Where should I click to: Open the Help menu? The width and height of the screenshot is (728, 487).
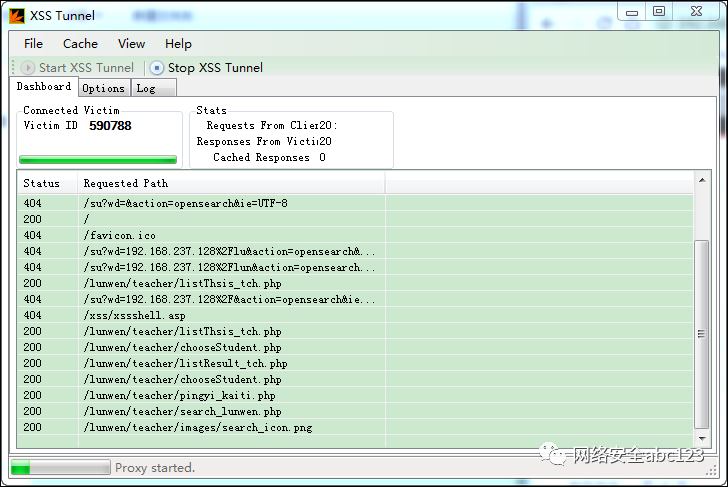(178, 43)
